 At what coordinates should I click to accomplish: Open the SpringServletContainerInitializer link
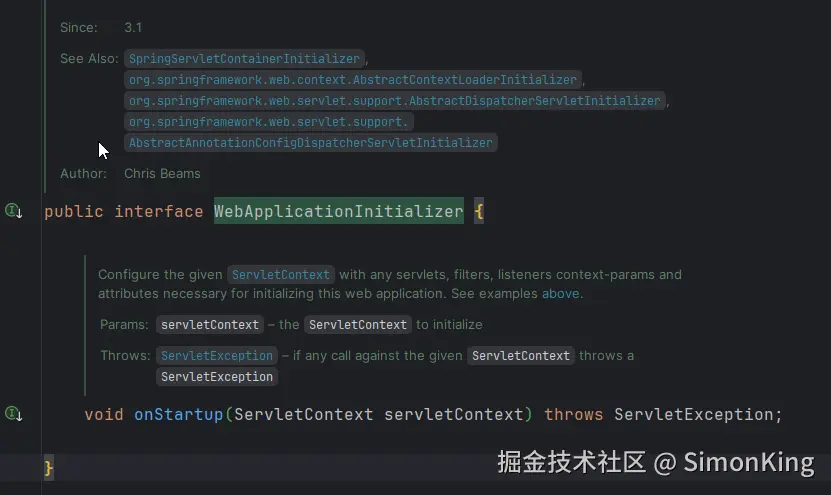[x=245, y=59]
